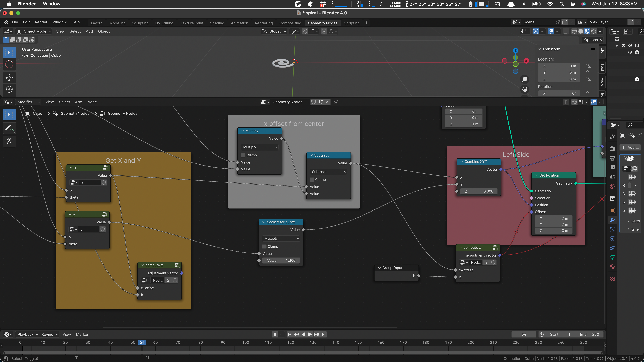Select the Links Cut tool in node editor
The height and width of the screenshot is (362, 644).
point(9,142)
